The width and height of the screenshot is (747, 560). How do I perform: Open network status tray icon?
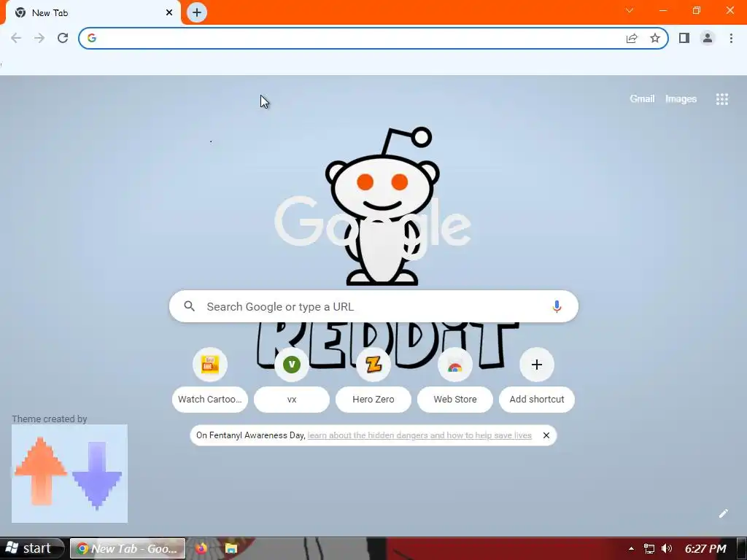pos(649,548)
